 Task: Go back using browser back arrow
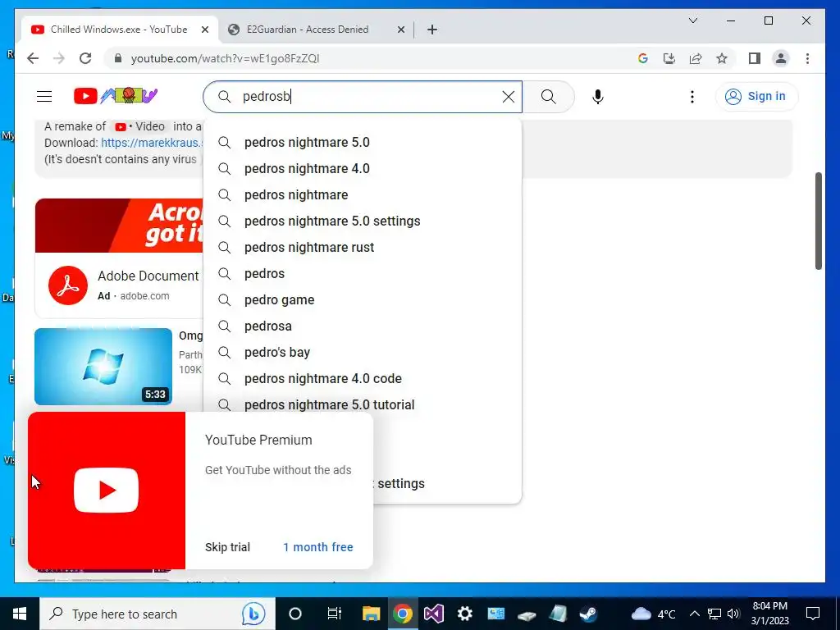(x=33, y=58)
